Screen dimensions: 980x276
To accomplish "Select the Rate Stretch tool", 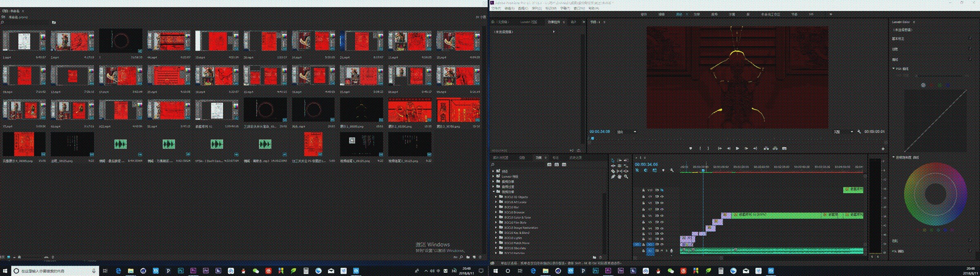I will point(626,166).
